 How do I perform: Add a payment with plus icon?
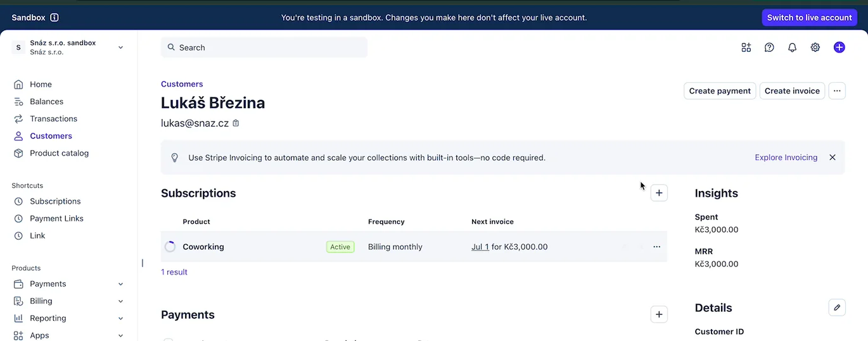pos(659,314)
